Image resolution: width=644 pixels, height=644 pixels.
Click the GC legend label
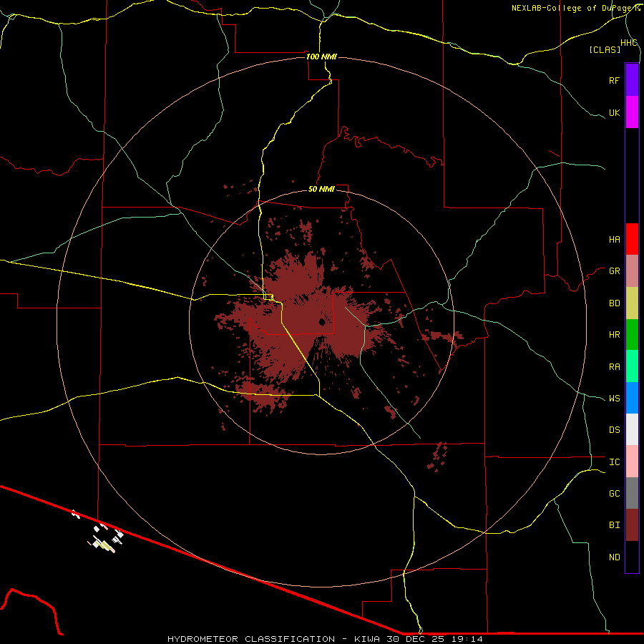(x=614, y=494)
